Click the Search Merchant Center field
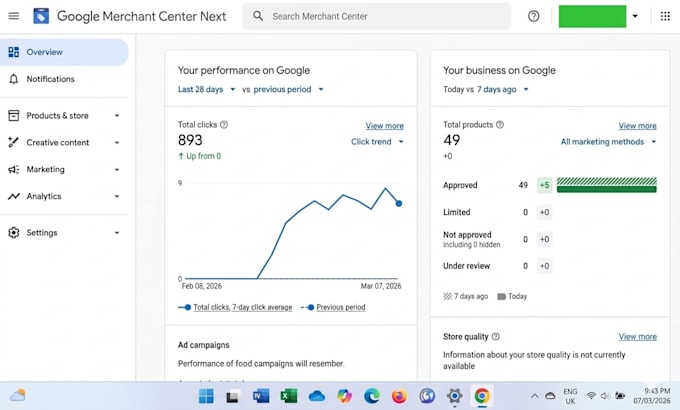Image resolution: width=680 pixels, height=410 pixels. (376, 16)
